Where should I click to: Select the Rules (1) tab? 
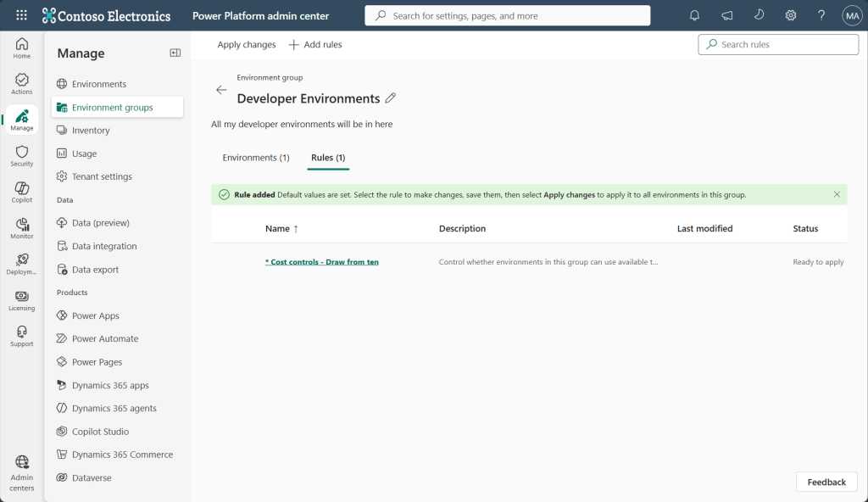(328, 158)
